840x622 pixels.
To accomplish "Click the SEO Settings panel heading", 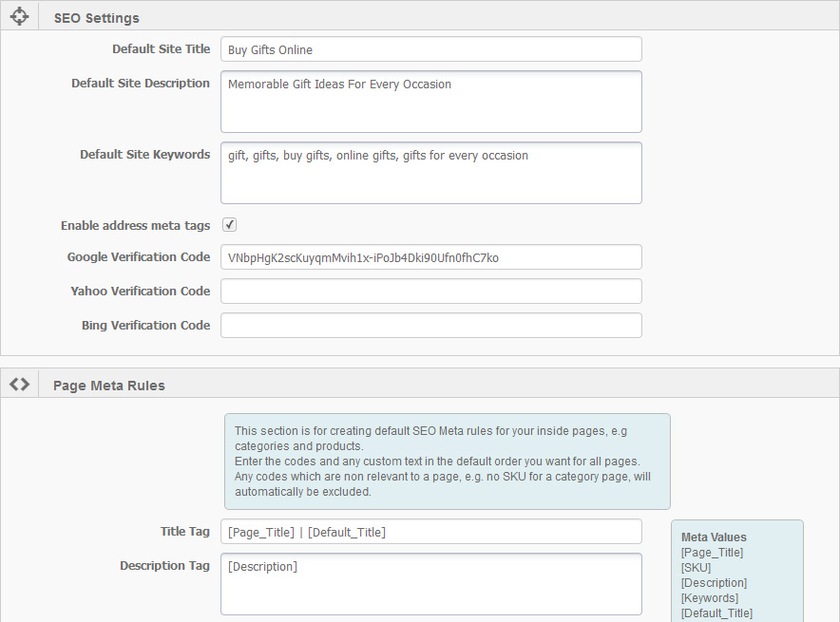I will pos(96,18).
